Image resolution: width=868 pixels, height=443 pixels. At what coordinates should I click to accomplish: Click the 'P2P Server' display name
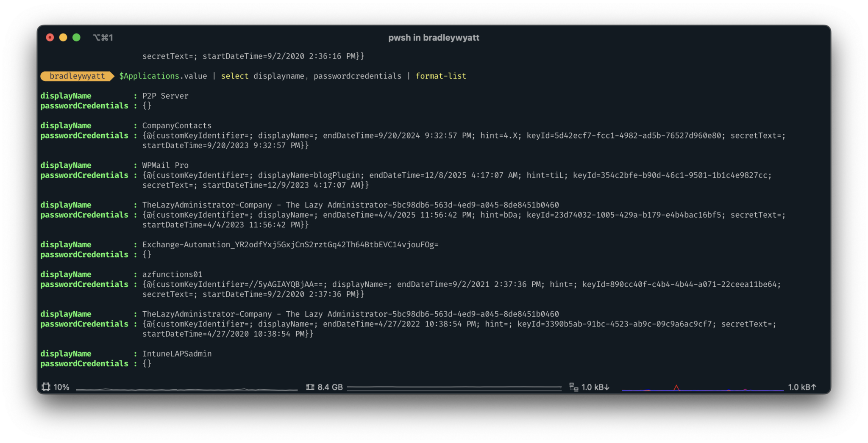pyautogui.click(x=165, y=96)
